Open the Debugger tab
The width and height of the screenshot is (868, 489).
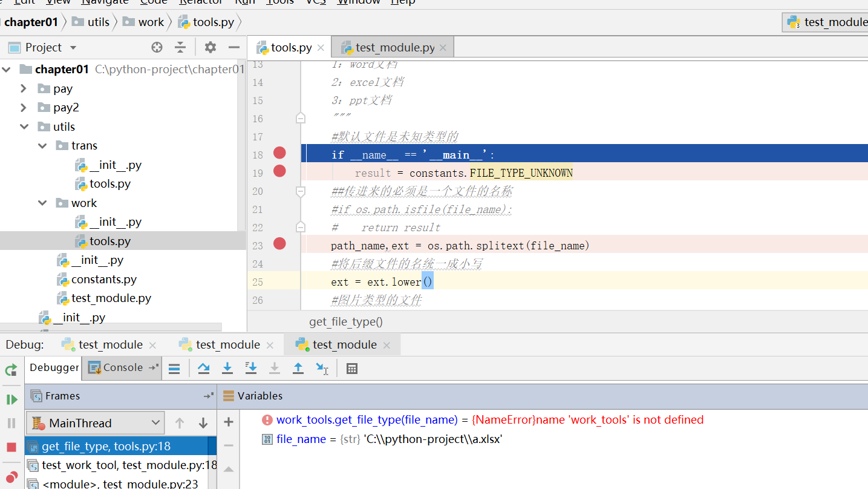click(x=54, y=367)
